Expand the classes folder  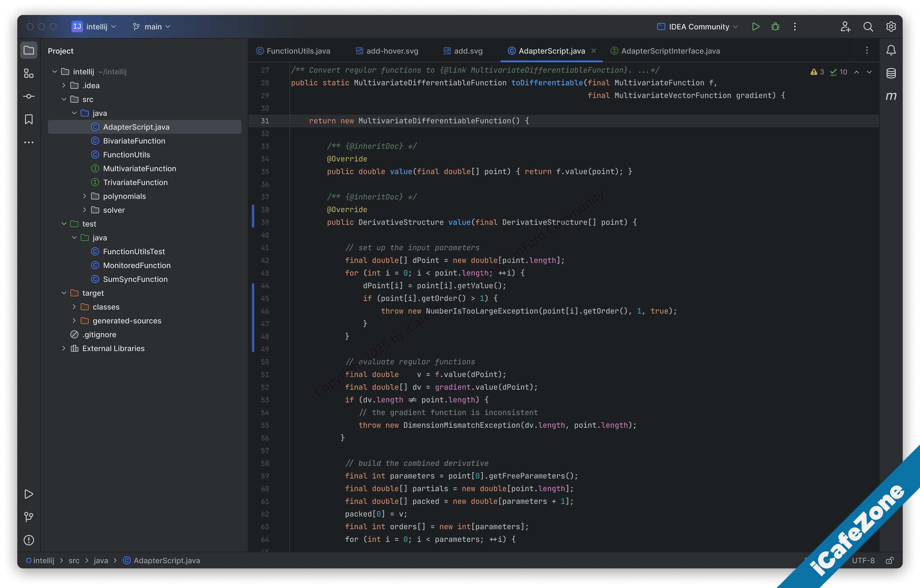point(74,307)
